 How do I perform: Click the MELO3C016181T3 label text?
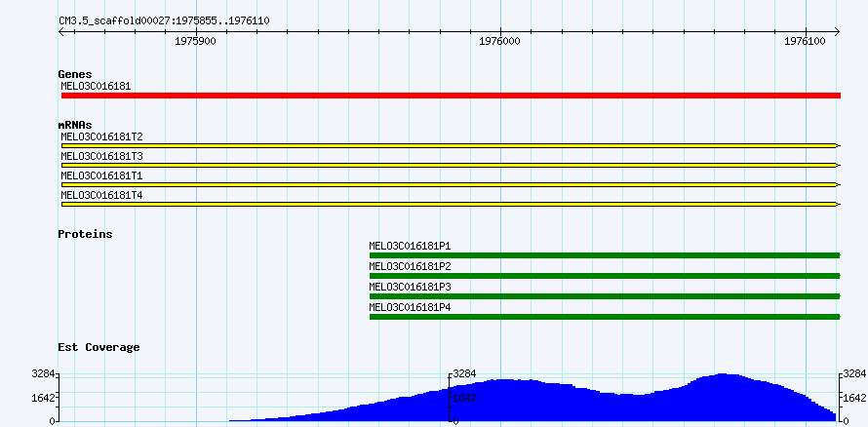tap(101, 156)
